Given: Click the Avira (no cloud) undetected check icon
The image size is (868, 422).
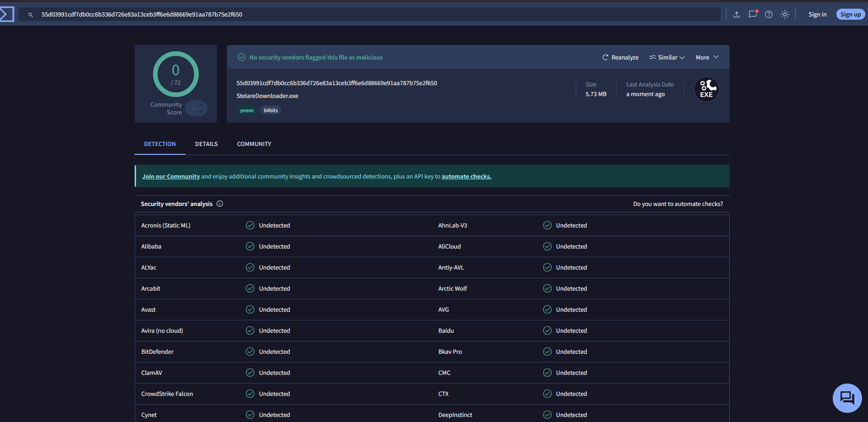Looking at the screenshot, I should (250, 330).
